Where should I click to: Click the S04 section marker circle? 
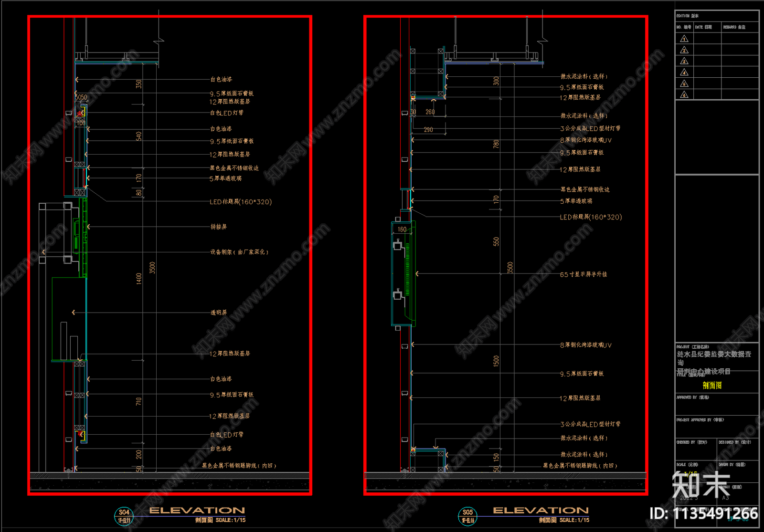pyautogui.click(x=124, y=516)
